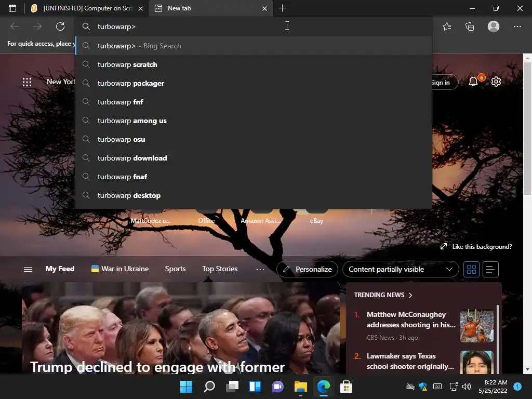Image resolution: width=532 pixels, height=399 pixels.
Task: Go forward with the forward arrow
Action: click(37, 26)
